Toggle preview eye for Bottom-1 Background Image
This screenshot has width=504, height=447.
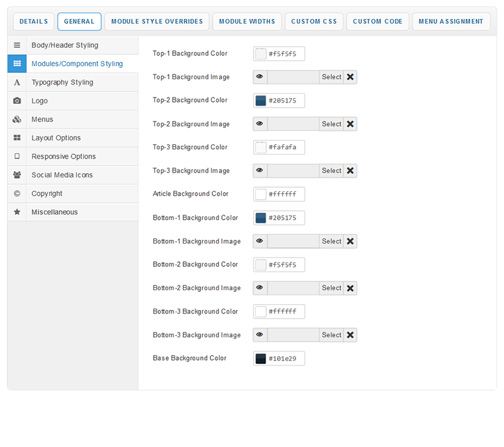260,241
